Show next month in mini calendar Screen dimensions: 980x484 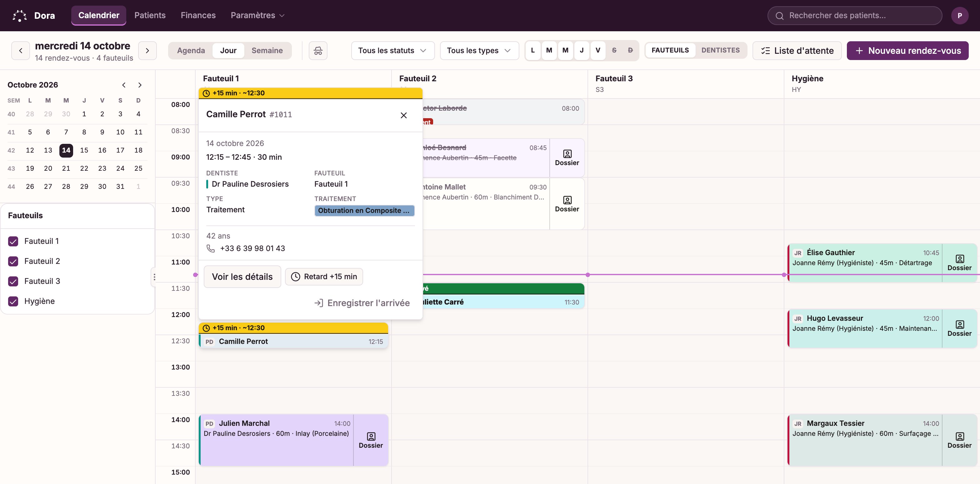(140, 85)
